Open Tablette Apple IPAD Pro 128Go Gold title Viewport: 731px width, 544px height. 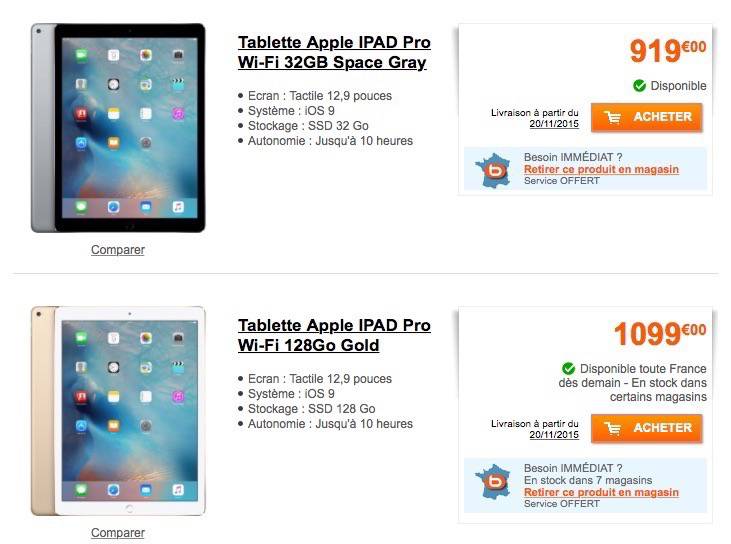(x=334, y=335)
